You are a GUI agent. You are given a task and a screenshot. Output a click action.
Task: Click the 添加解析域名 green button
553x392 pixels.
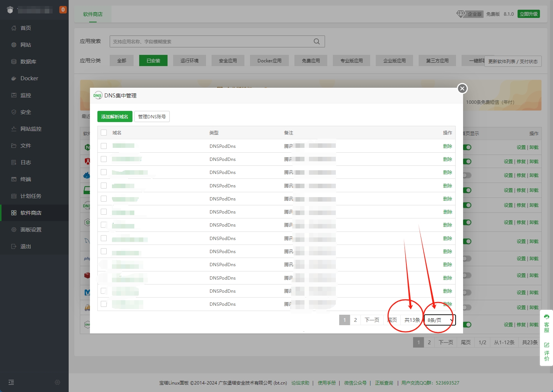coord(115,116)
